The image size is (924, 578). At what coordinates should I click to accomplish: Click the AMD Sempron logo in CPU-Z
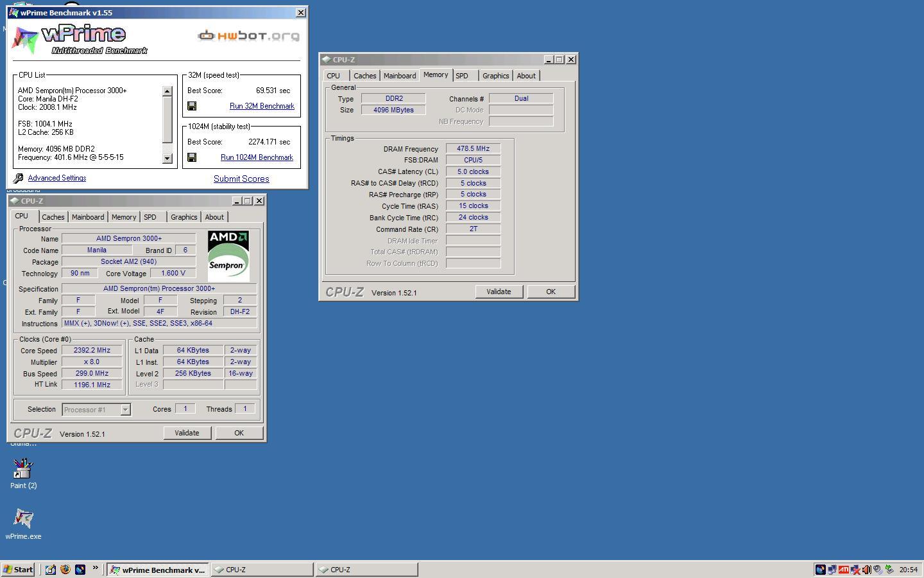(228, 256)
